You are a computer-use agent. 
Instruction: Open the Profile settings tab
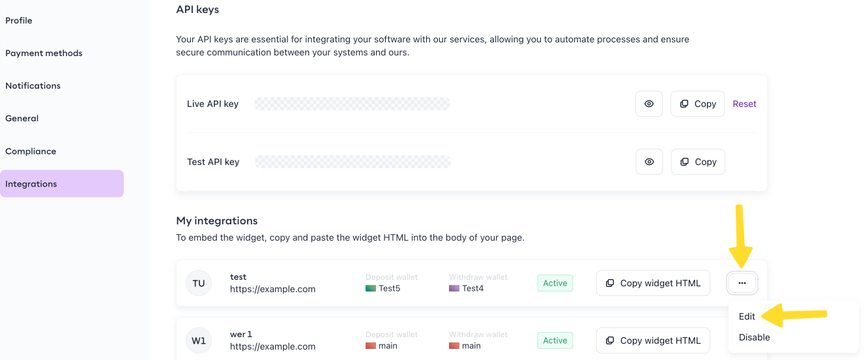(x=19, y=20)
